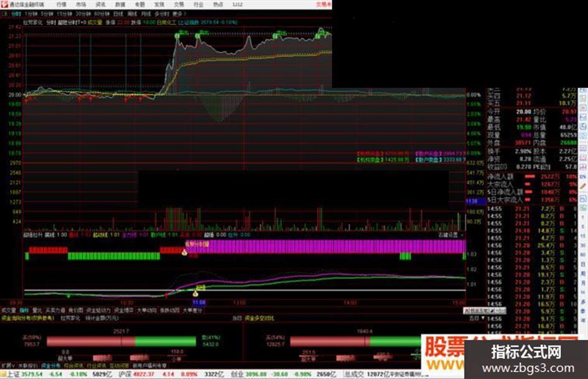
Task: Select 周 period in right sidebar
Action: click(x=583, y=274)
